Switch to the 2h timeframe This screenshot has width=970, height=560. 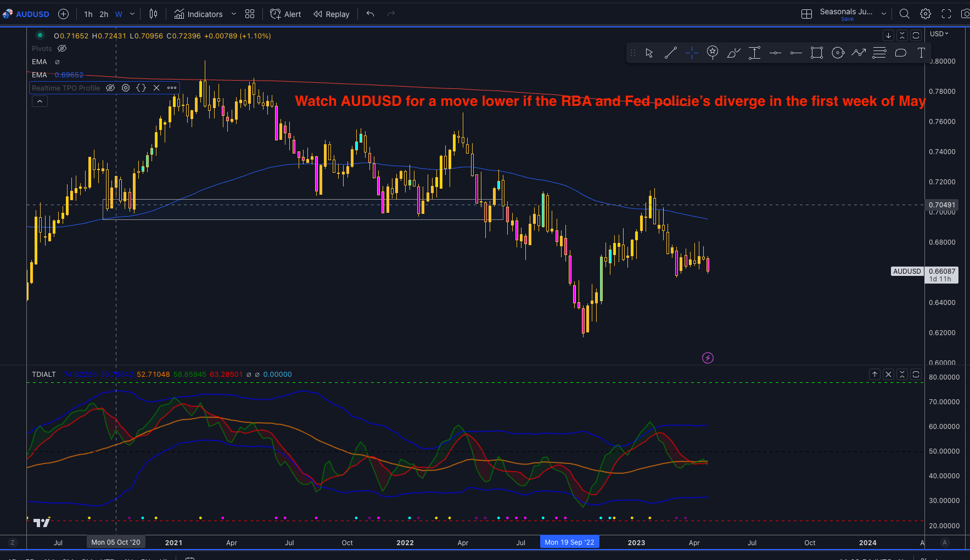[x=104, y=14]
